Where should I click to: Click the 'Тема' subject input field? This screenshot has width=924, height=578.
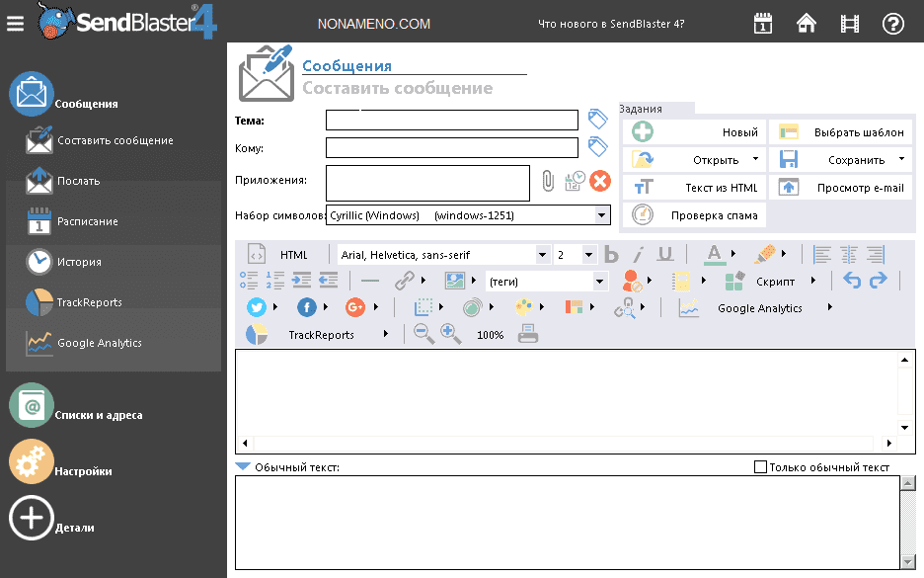[451, 121]
